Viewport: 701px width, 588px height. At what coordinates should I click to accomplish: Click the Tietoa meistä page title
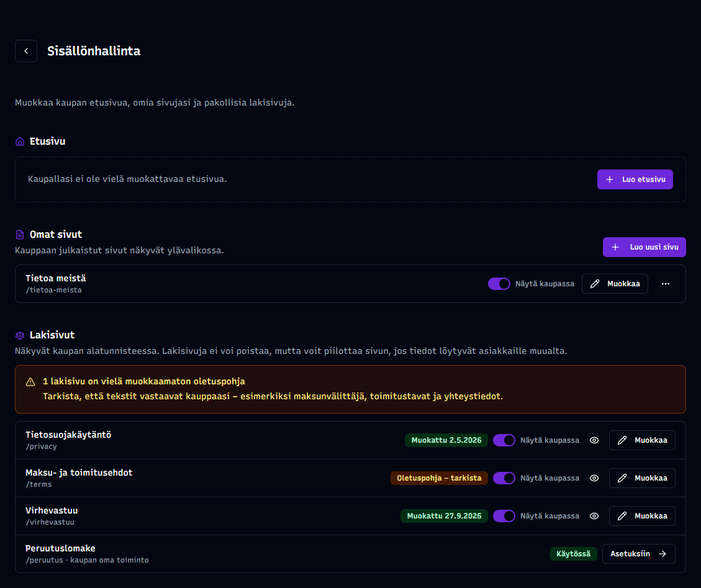pos(55,279)
